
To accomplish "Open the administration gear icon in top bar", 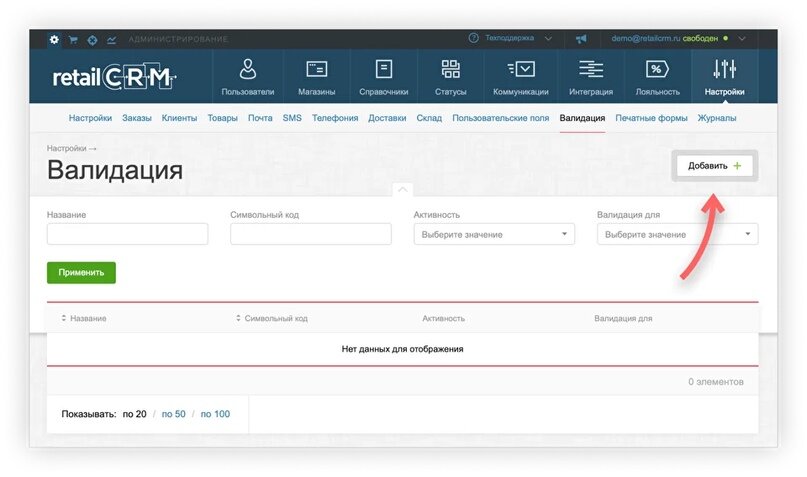I will coord(54,39).
